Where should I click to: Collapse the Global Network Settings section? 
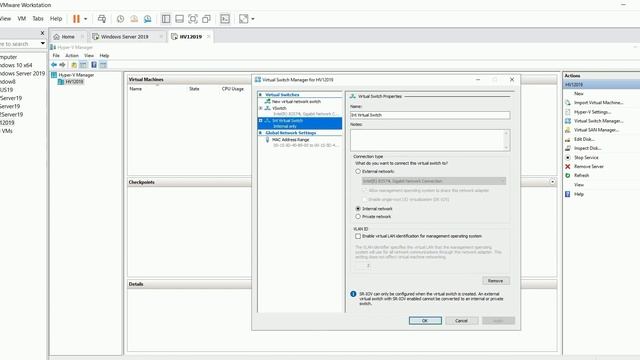coord(260,133)
